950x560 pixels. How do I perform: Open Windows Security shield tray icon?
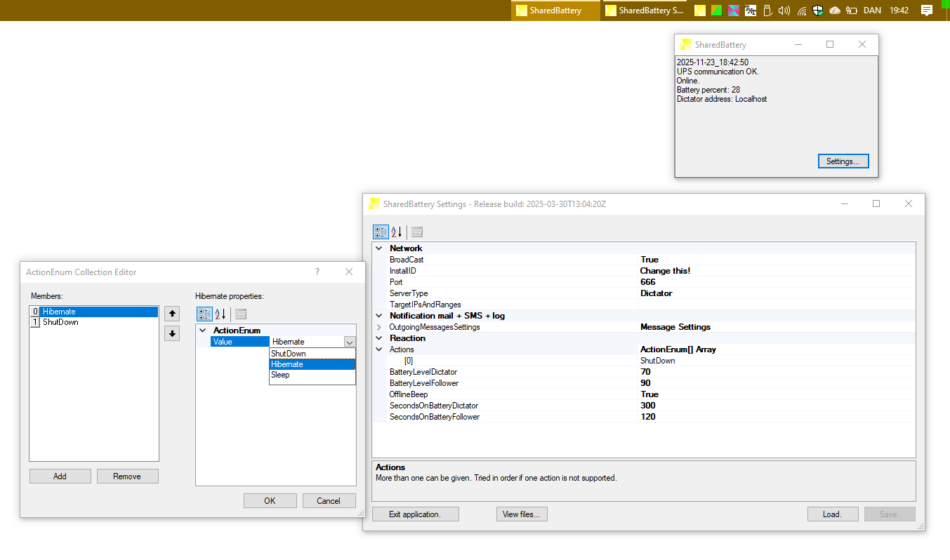click(x=818, y=11)
